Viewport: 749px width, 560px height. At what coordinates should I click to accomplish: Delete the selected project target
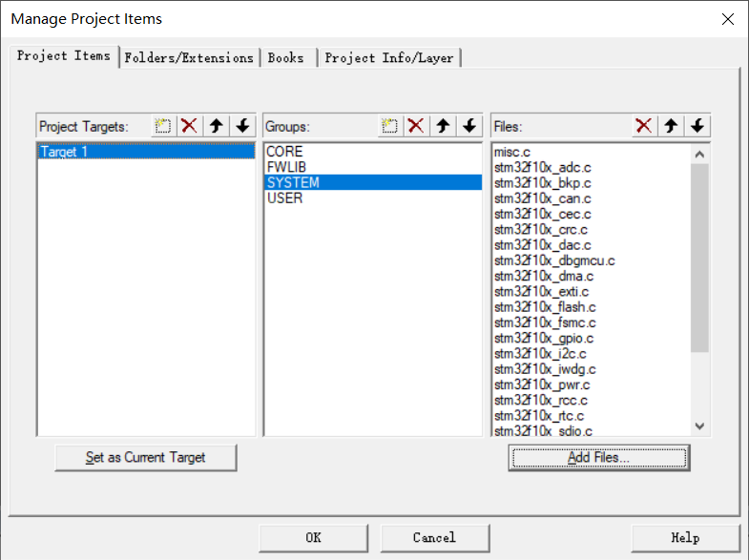pos(190,126)
